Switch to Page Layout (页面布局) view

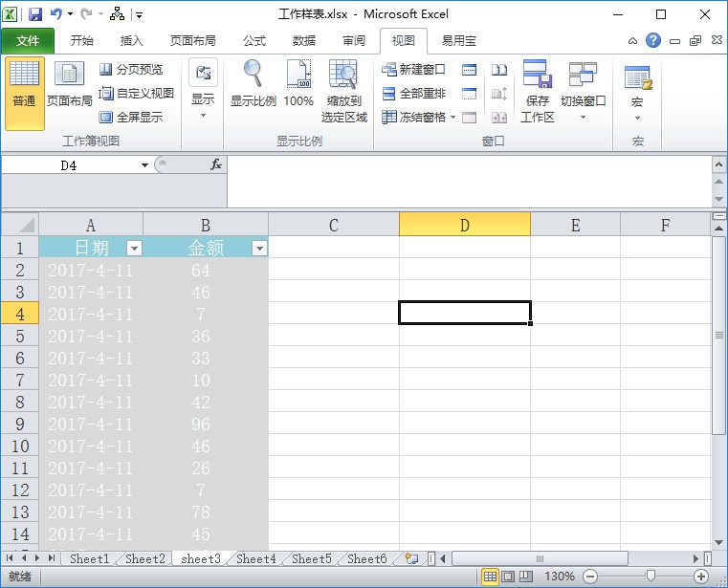point(70,84)
